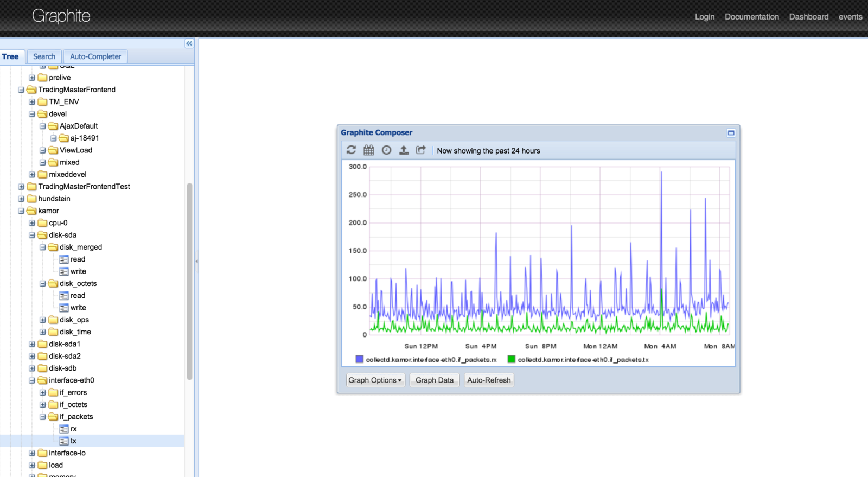Click 'Now showing the past 24 hours' text
Viewport: 868px width, 477px height.
pyautogui.click(x=488, y=151)
